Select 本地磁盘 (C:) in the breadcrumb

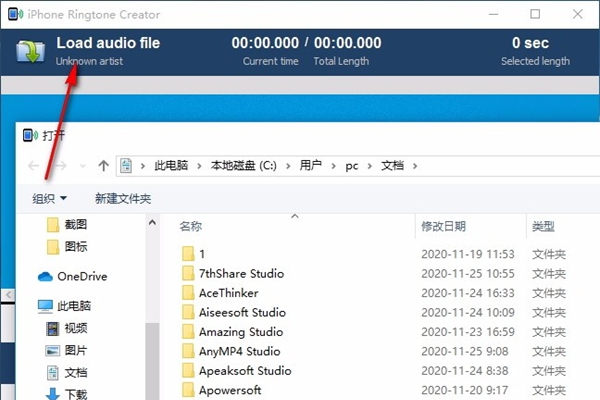(243, 166)
